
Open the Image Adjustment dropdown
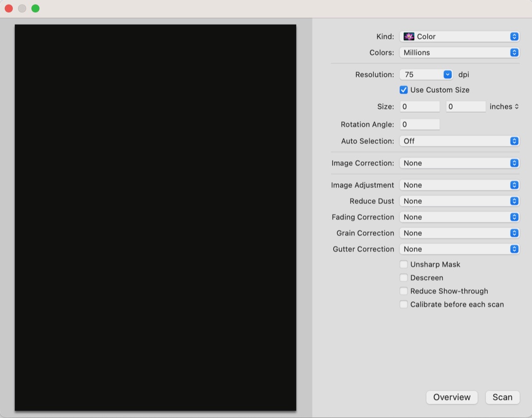460,185
